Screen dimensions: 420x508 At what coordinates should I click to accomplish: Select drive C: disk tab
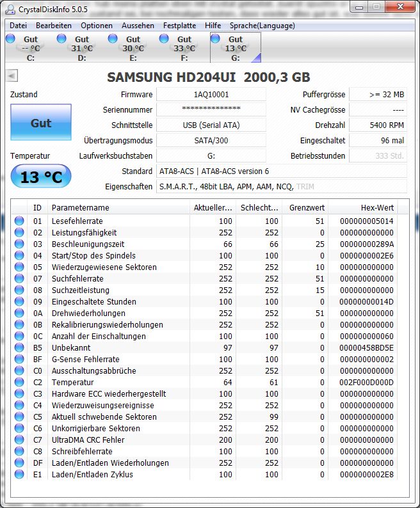(31, 48)
